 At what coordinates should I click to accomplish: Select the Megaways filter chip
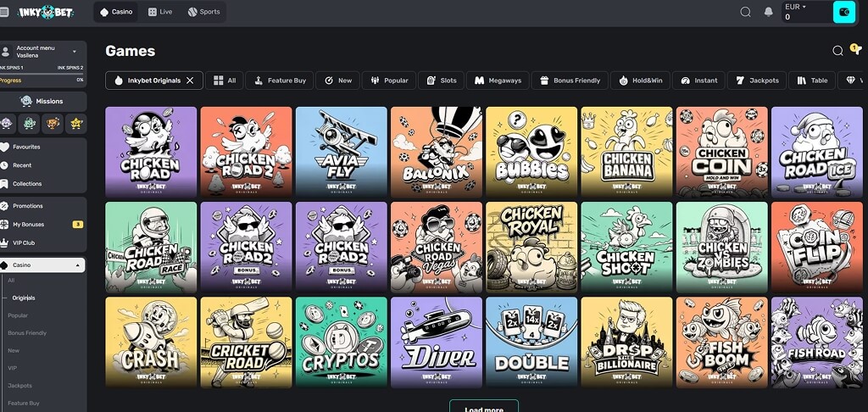[498, 81]
